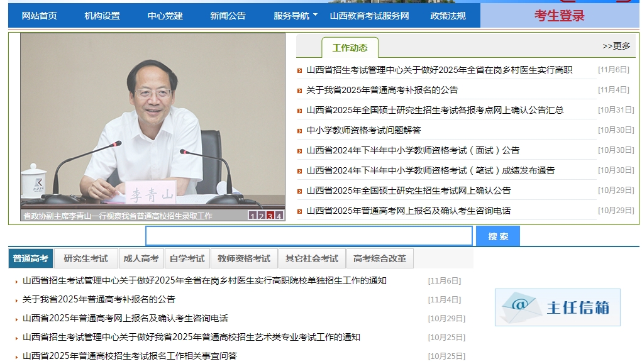Switch to the 研究生考试 tab

pyautogui.click(x=86, y=258)
